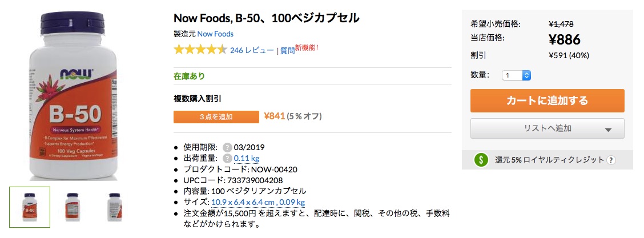Select the third side-view bottle thumbnail

[x=115, y=207]
